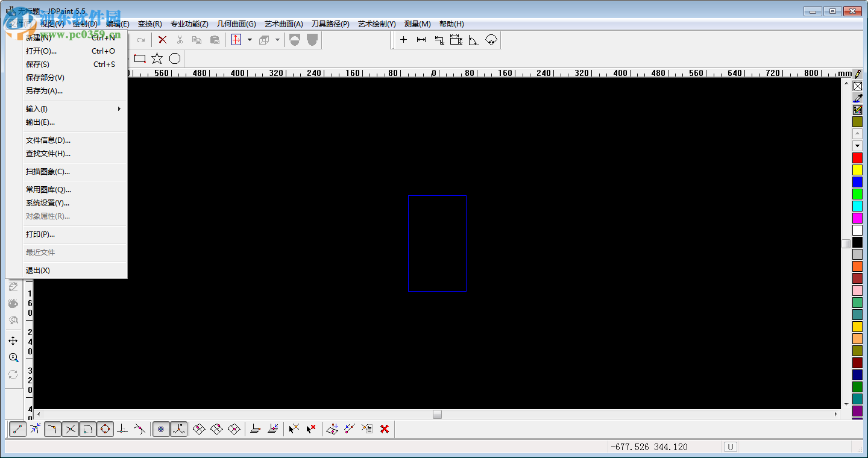The height and width of the screenshot is (458, 868).
Task: Click the Cut scissors icon
Action: coord(180,40)
